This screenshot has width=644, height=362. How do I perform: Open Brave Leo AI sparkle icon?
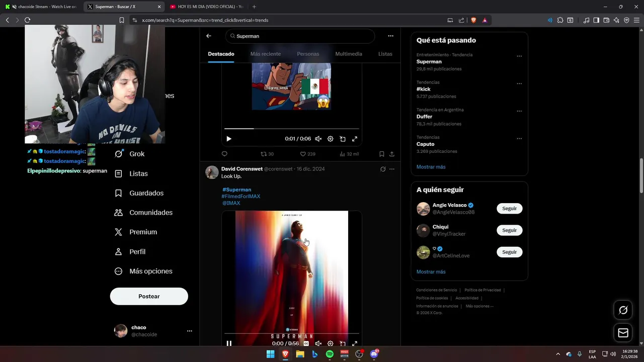click(x=616, y=20)
